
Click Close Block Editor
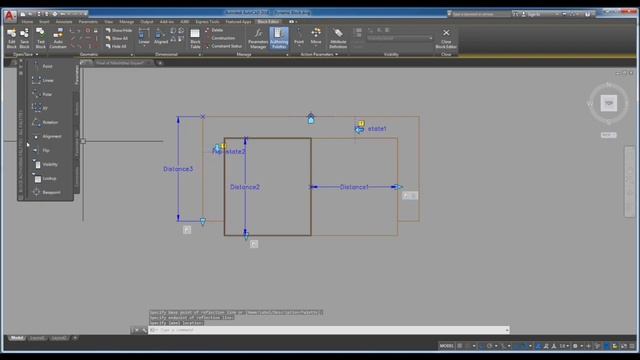[x=446, y=38]
